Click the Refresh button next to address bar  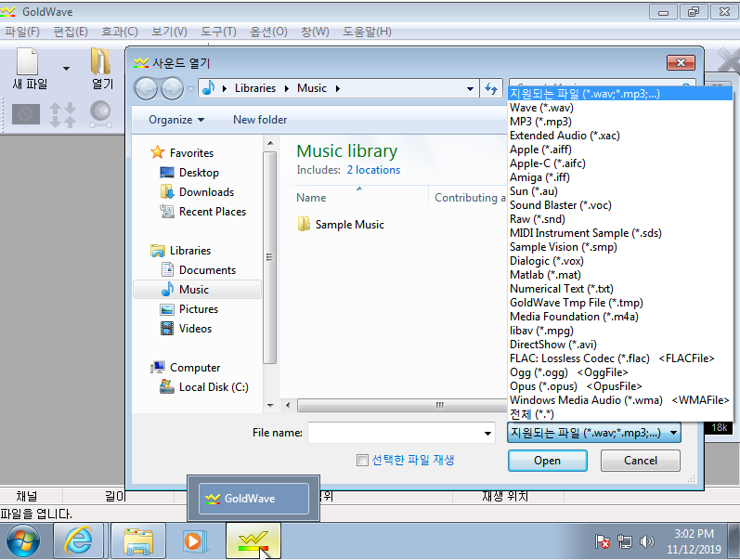(491, 89)
